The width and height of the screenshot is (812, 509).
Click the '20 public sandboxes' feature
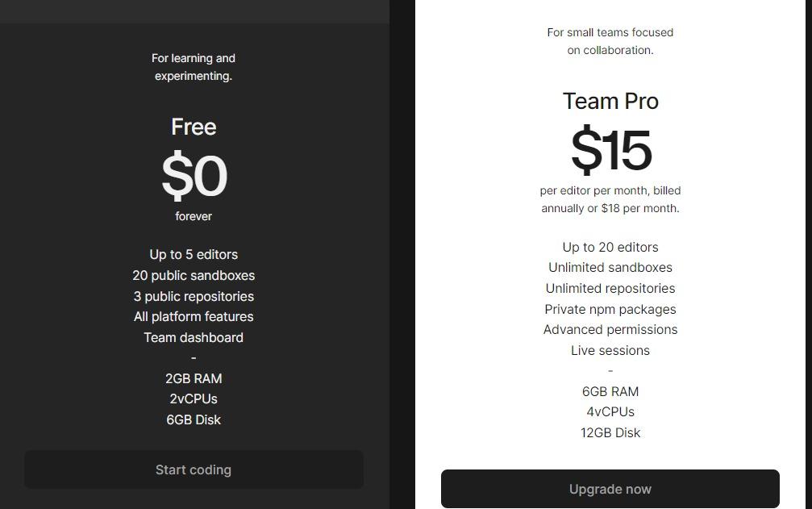click(x=194, y=275)
